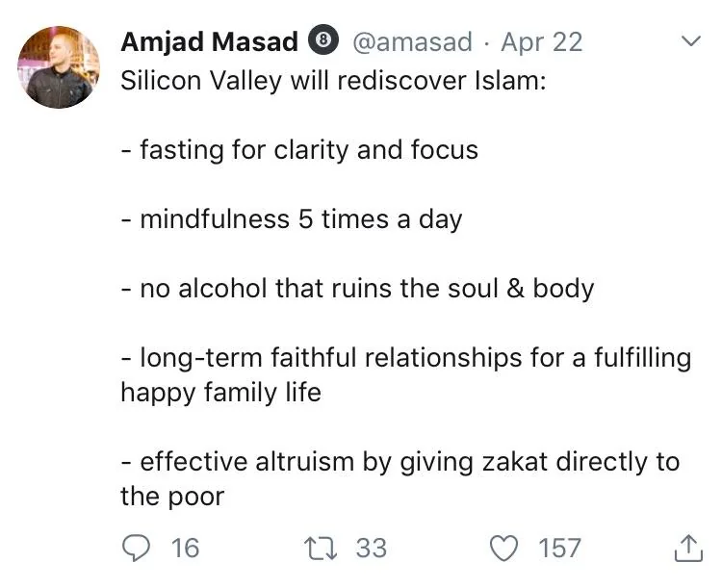
Task: Click the line 'Silicon Valley will rediscover Islam:'
Action: [x=333, y=80]
